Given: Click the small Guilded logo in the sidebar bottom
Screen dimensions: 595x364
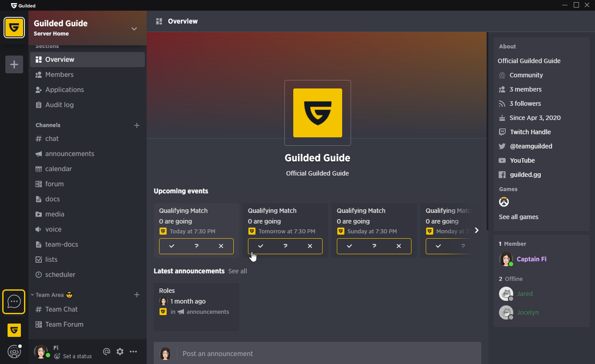Looking at the screenshot, I should pos(14,330).
